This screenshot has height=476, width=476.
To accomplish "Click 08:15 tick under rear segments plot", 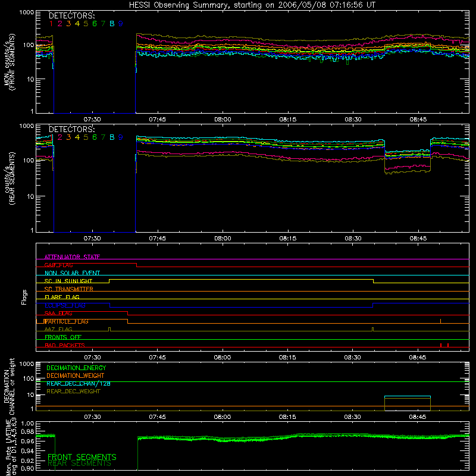I will 288,239.
